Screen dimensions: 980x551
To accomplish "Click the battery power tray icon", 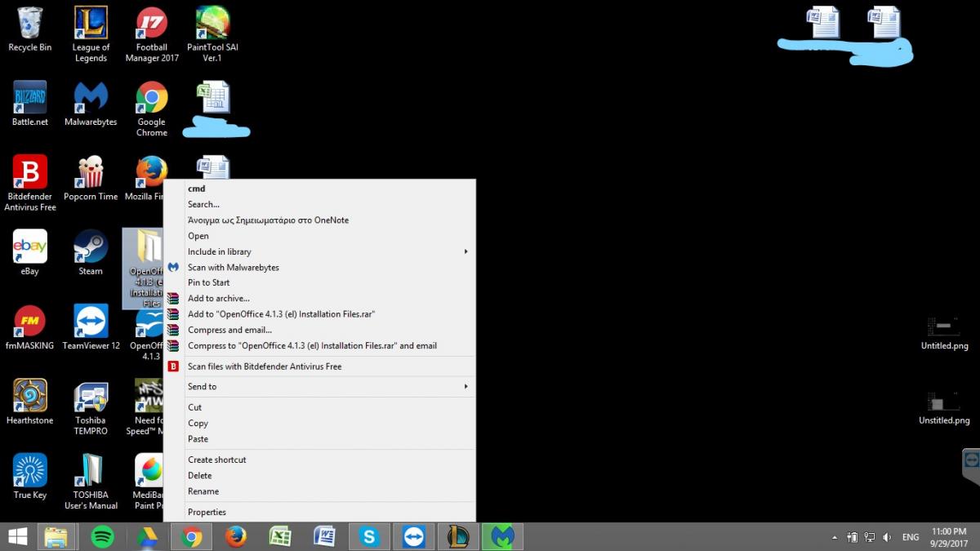I will pyautogui.click(x=853, y=537).
